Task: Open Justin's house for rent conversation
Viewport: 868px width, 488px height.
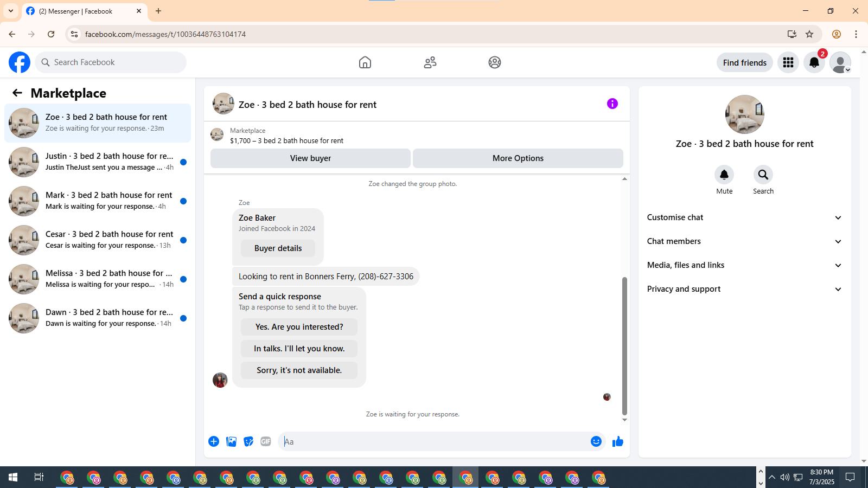Action: [x=98, y=162]
